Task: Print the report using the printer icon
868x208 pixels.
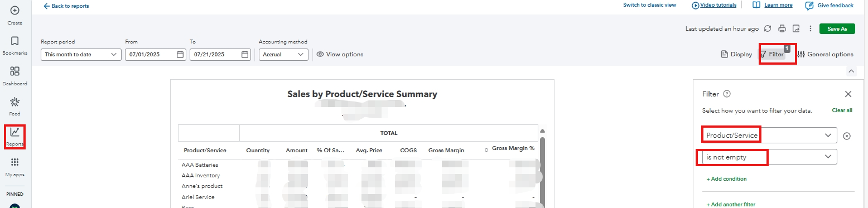Action: [x=782, y=28]
